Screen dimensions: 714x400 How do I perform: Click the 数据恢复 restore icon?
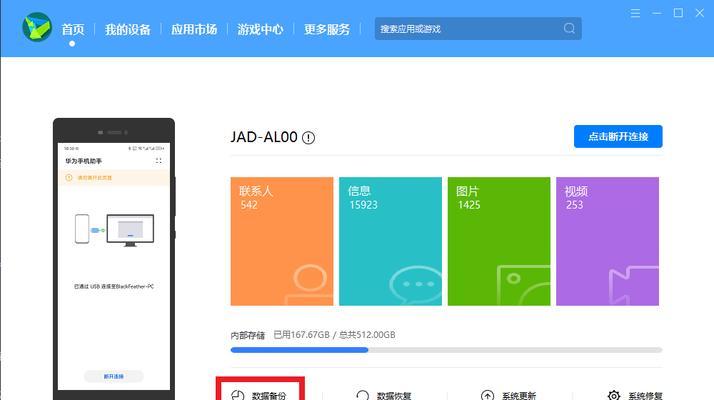coord(362,395)
